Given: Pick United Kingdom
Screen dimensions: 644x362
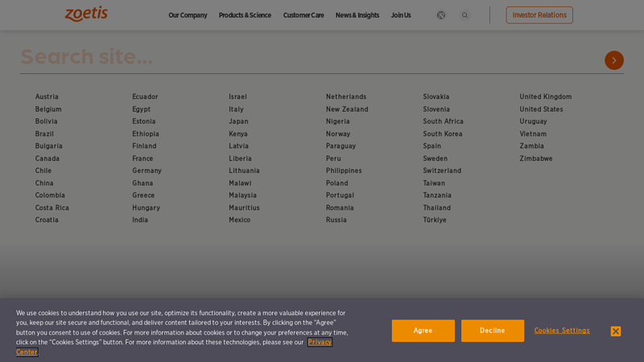Looking at the screenshot, I should [x=546, y=97].
